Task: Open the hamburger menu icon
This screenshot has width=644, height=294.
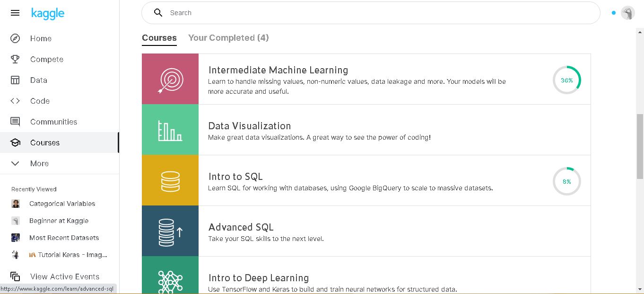Action: click(15, 13)
